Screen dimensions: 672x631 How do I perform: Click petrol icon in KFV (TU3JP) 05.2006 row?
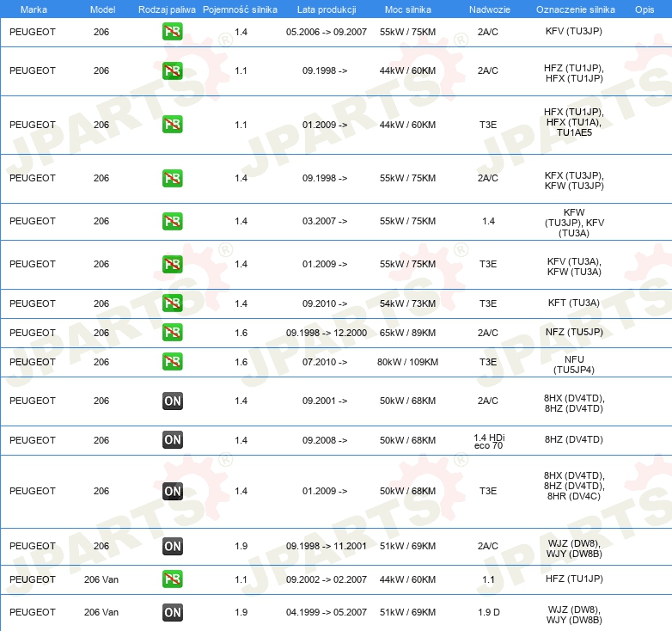(172, 32)
